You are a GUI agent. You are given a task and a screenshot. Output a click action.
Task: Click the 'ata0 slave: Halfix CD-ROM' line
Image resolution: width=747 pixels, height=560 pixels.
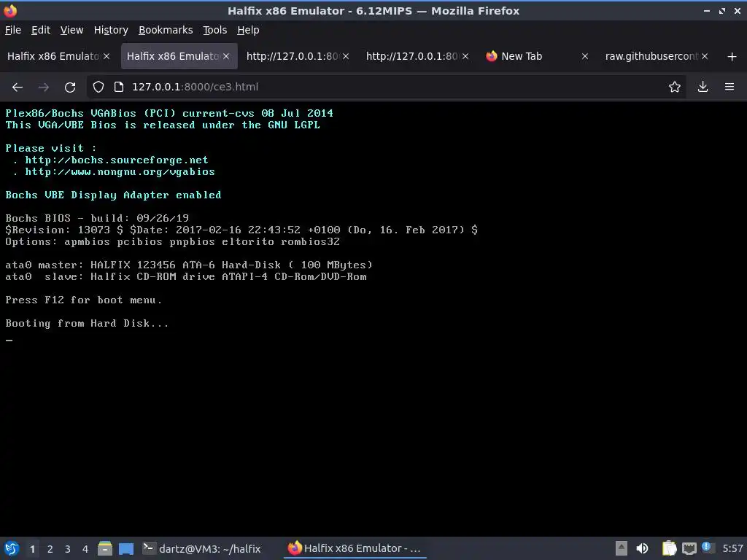(186, 276)
